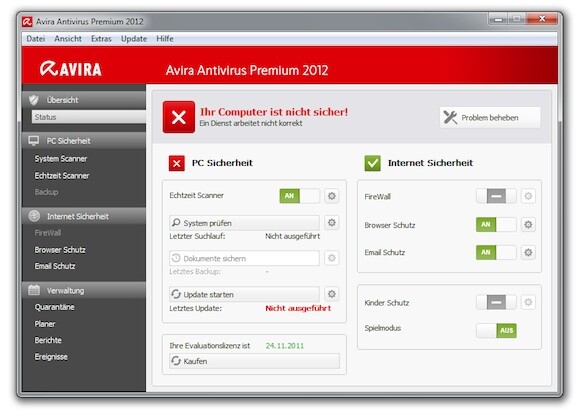Select Status in the sidebar

pos(89,117)
